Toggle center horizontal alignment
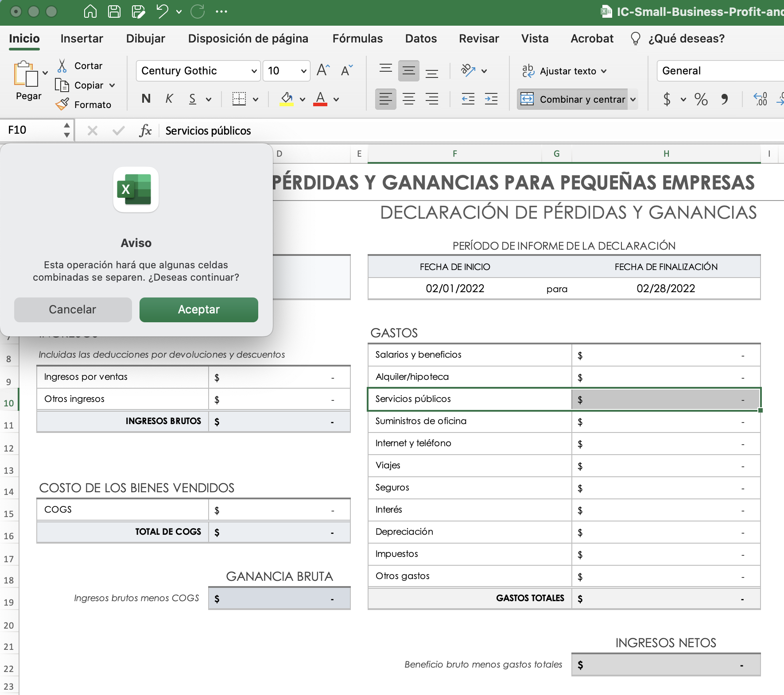 409,99
